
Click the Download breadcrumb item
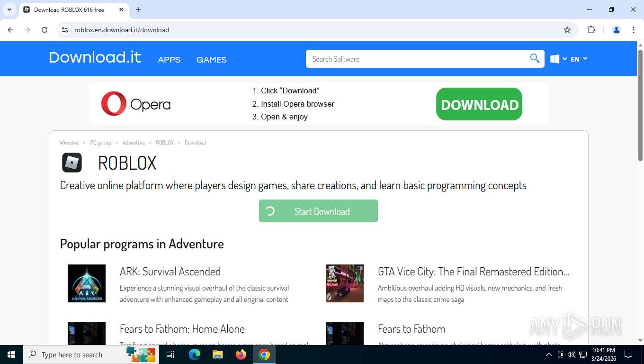tap(195, 143)
